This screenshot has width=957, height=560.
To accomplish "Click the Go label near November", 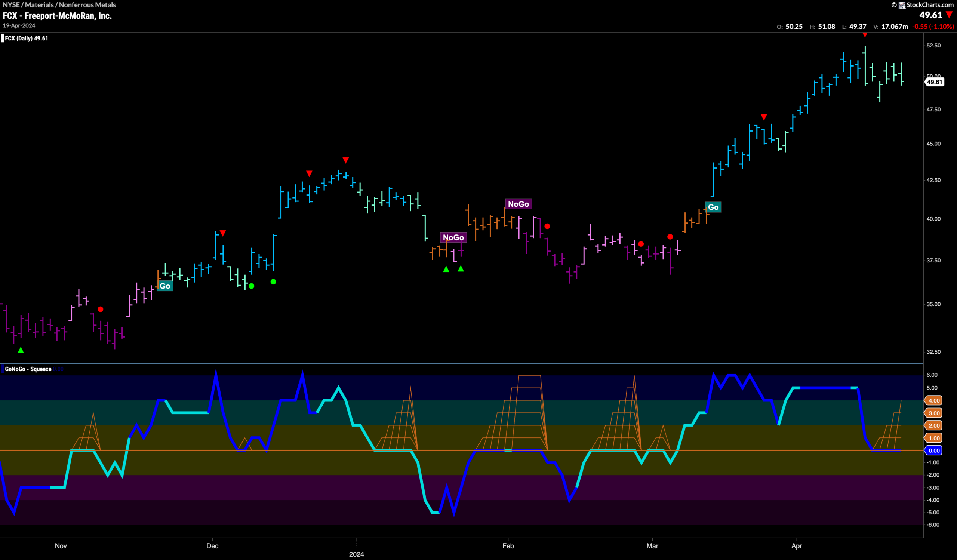I will (x=165, y=286).
